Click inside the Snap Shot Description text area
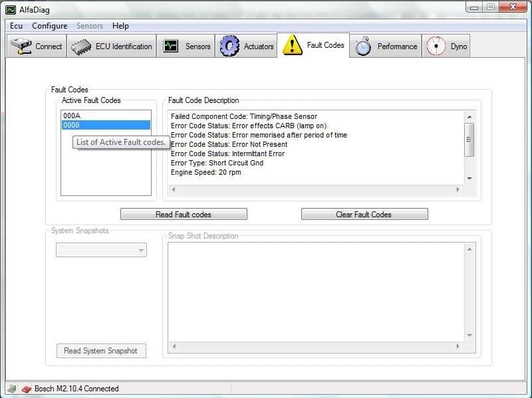 [x=317, y=292]
